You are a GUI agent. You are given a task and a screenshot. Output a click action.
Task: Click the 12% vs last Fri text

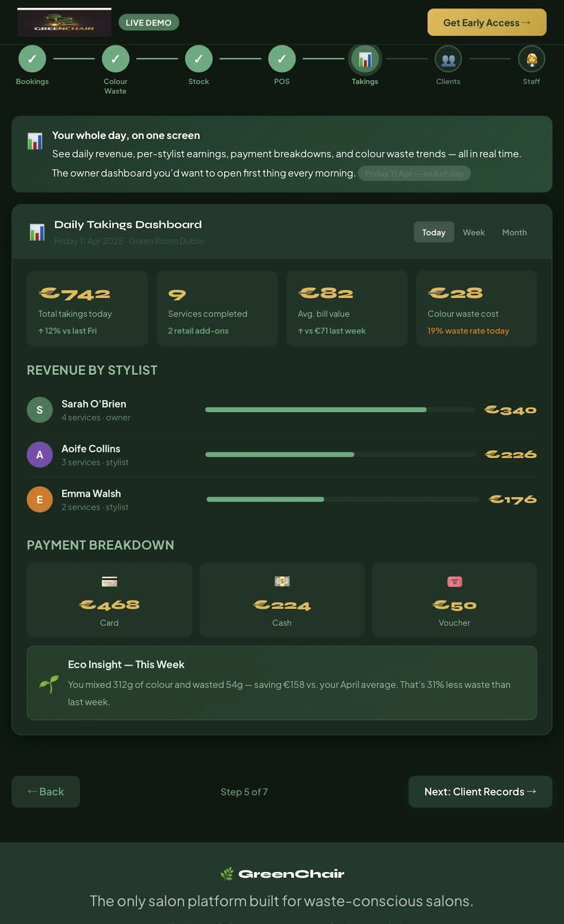pyautogui.click(x=67, y=331)
